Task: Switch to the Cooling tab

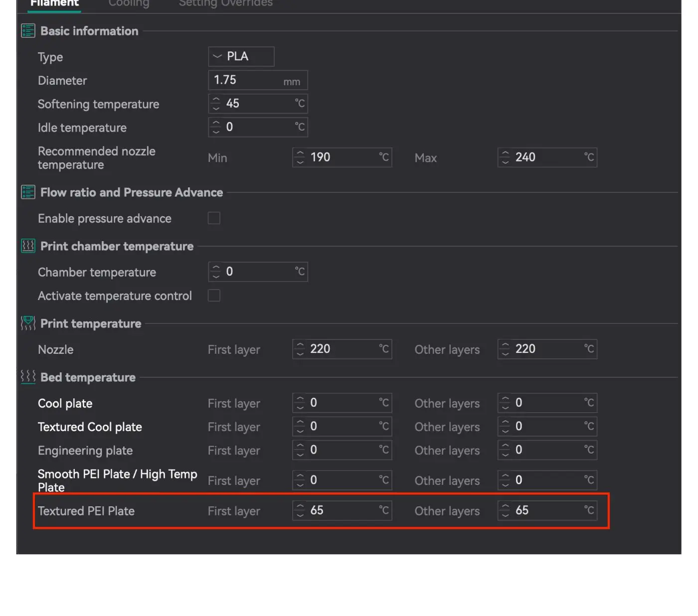Action: click(129, 3)
